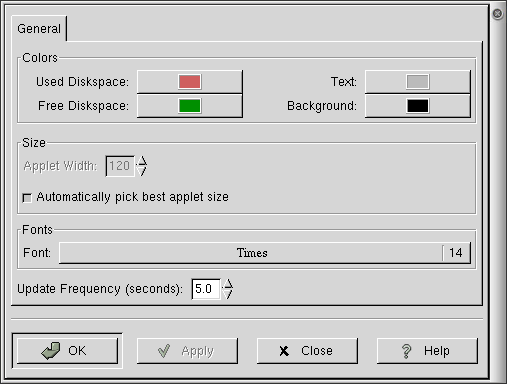Image resolution: width=507 pixels, height=384 pixels.
Task: Change the Text color swatch
Action: (x=418, y=82)
